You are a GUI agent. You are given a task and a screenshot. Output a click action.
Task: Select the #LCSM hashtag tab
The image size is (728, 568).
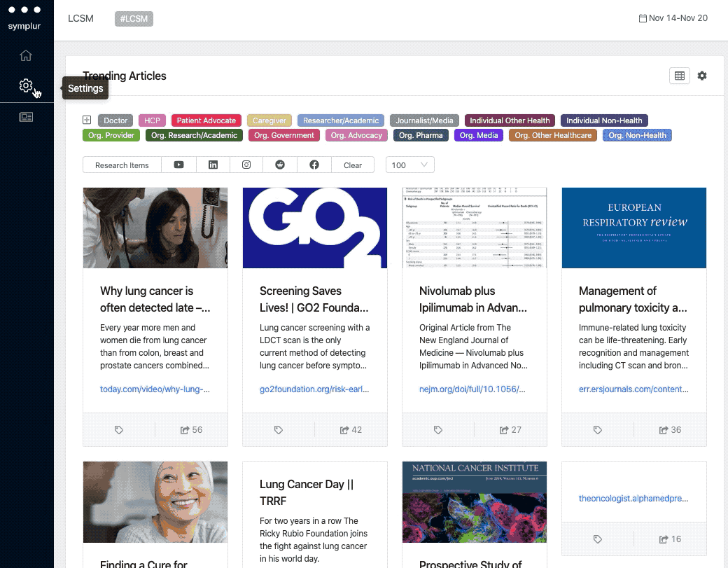(x=134, y=19)
